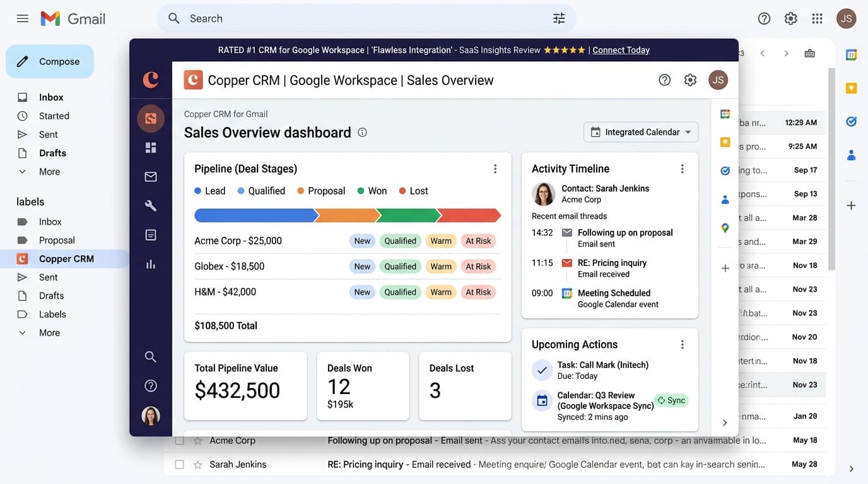Click the search icon in Copper sidebar
868x484 pixels.
[x=151, y=357]
